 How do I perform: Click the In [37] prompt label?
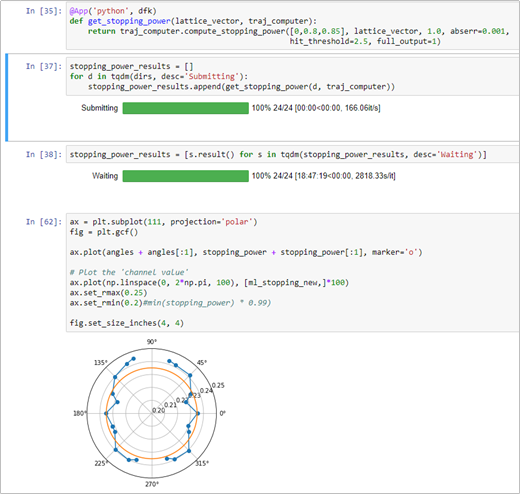coord(44,66)
